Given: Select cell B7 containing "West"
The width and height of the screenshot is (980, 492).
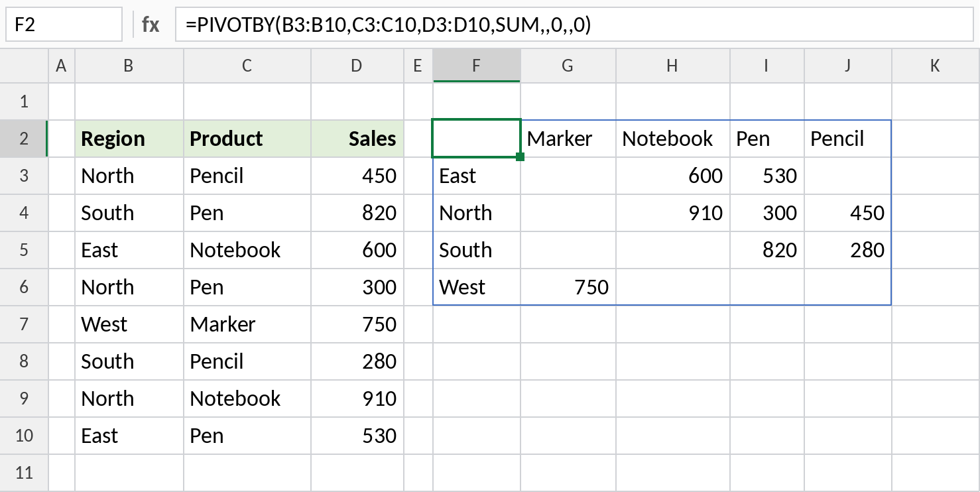Looking at the screenshot, I should coord(129,324).
